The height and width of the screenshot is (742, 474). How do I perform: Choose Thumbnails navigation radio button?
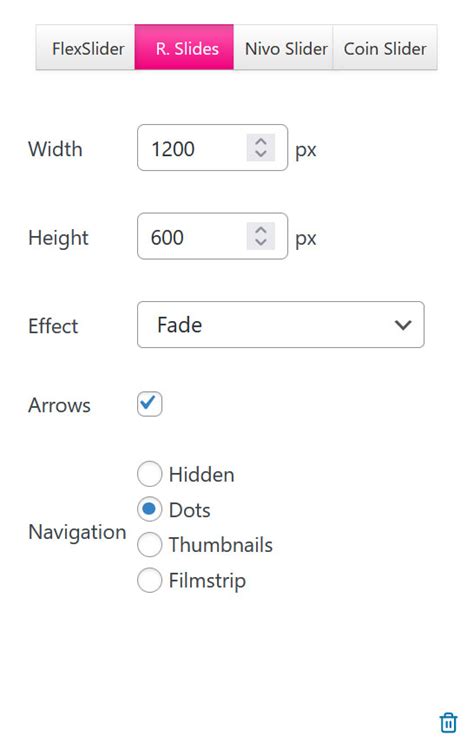(149, 545)
